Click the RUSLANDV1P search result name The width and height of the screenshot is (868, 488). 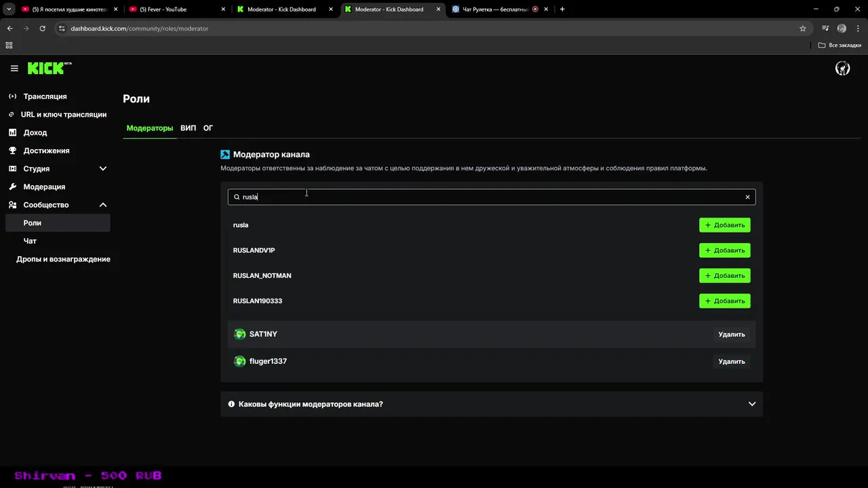254,250
